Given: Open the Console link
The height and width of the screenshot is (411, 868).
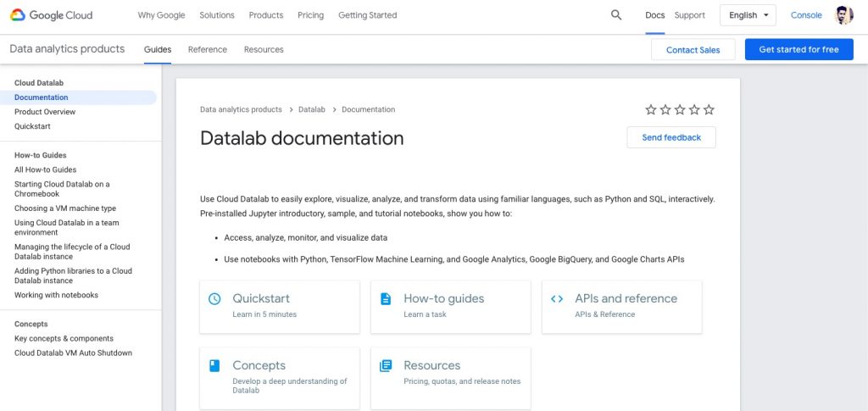Looking at the screenshot, I should click(x=806, y=15).
